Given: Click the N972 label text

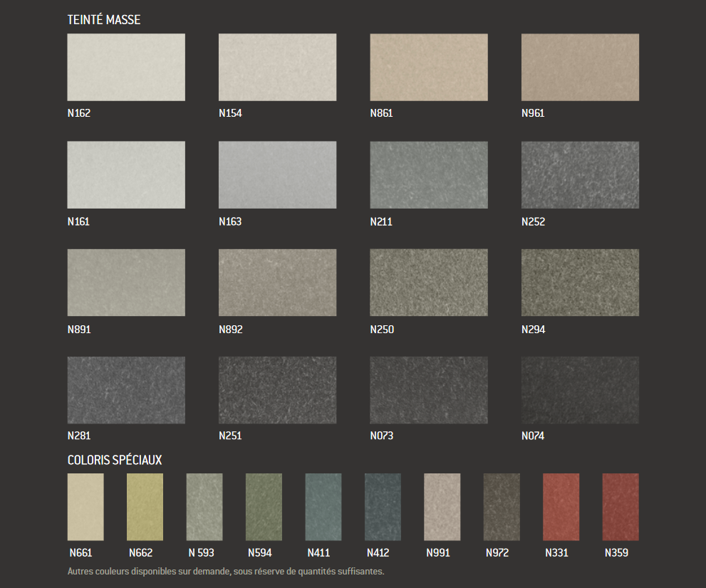Looking at the screenshot, I should pos(497,552).
